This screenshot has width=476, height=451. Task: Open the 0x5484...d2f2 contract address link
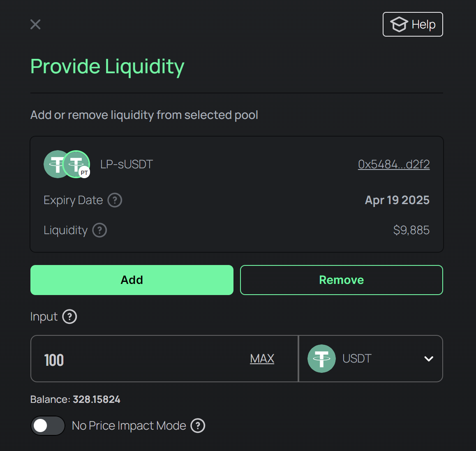pyautogui.click(x=393, y=164)
